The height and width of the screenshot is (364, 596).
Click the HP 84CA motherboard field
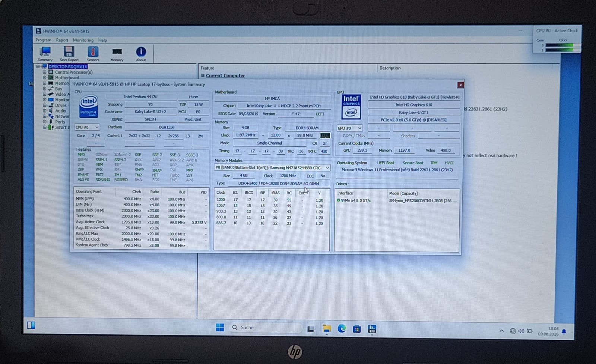pos(272,99)
